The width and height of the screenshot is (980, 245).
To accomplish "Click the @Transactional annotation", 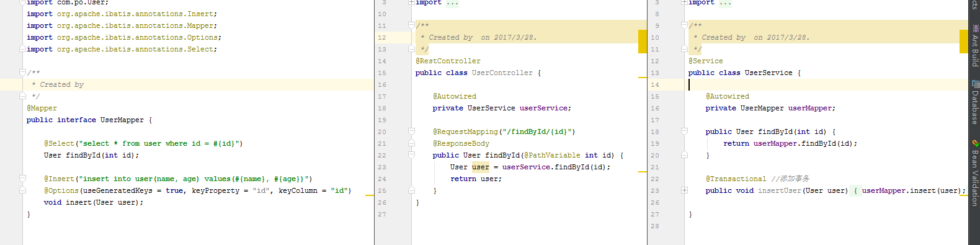I will (736, 179).
